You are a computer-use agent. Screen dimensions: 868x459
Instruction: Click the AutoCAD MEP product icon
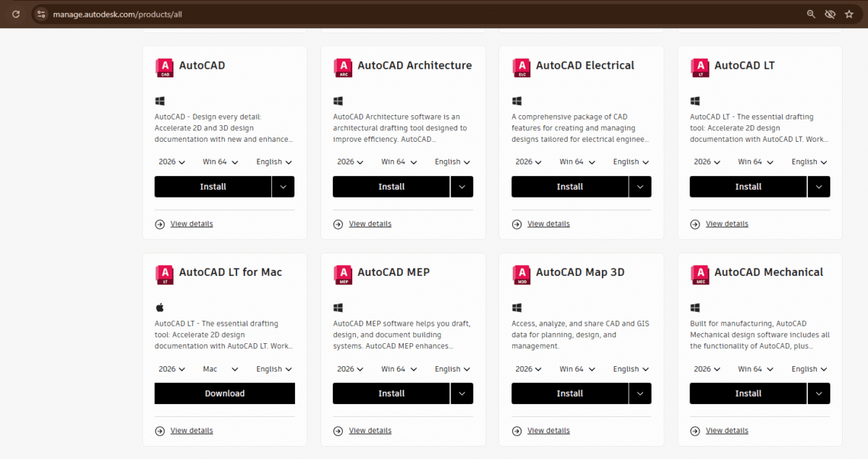343,273
